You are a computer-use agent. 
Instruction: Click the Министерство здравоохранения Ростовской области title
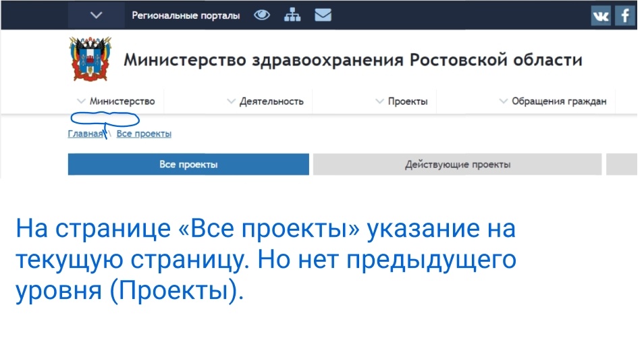pos(352,60)
